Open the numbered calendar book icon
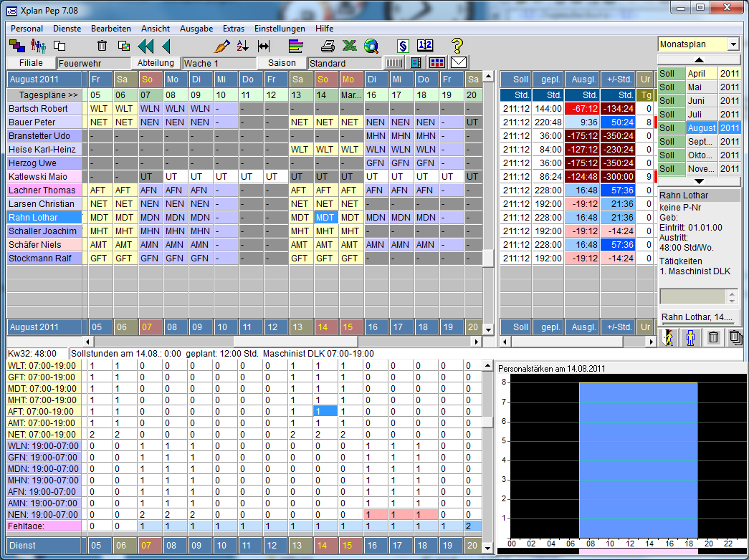This screenshot has width=749, height=560. [x=424, y=46]
